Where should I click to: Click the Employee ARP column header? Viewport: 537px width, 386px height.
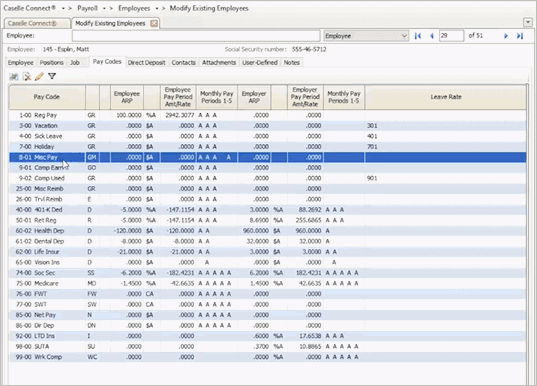pyautogui.click(x=127, y=97)
